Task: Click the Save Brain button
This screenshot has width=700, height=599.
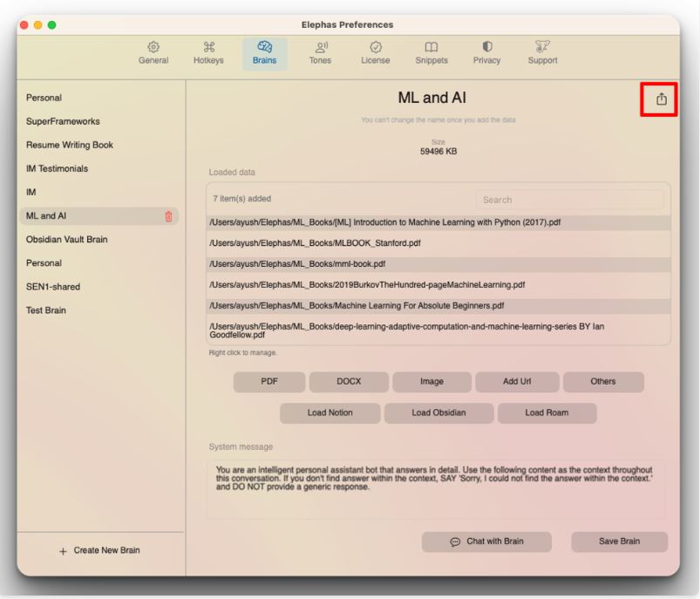Action: [619, 541]
